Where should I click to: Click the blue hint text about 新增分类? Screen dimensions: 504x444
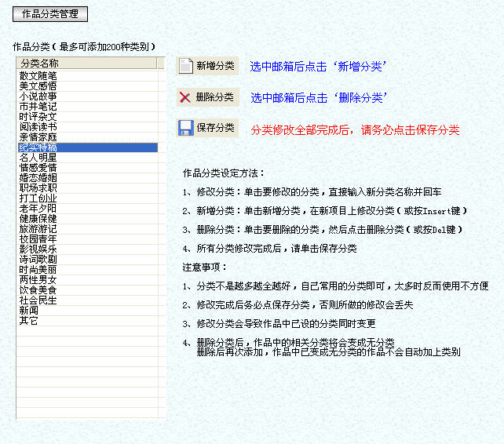pos(318,67)
